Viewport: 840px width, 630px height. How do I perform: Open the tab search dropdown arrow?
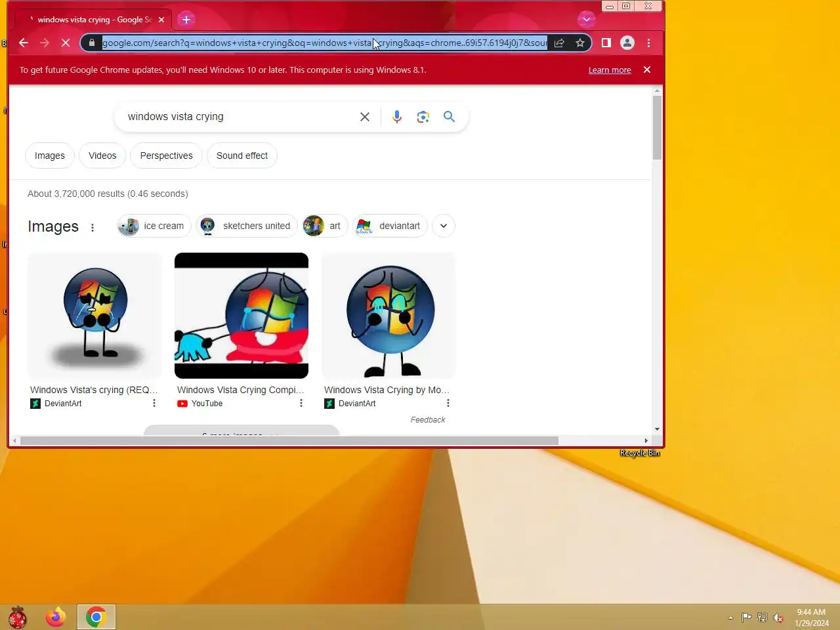[586, 19]
